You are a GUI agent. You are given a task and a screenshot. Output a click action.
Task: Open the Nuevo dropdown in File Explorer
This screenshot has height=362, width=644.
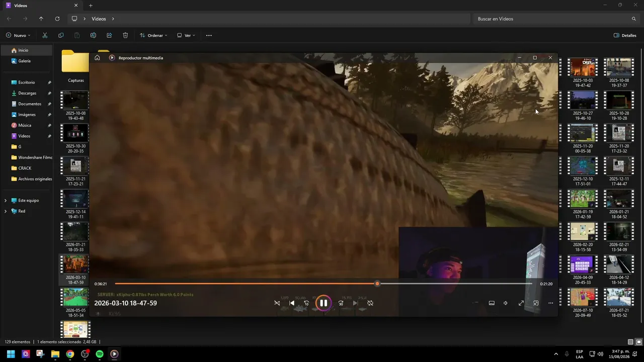click(18, 36)
